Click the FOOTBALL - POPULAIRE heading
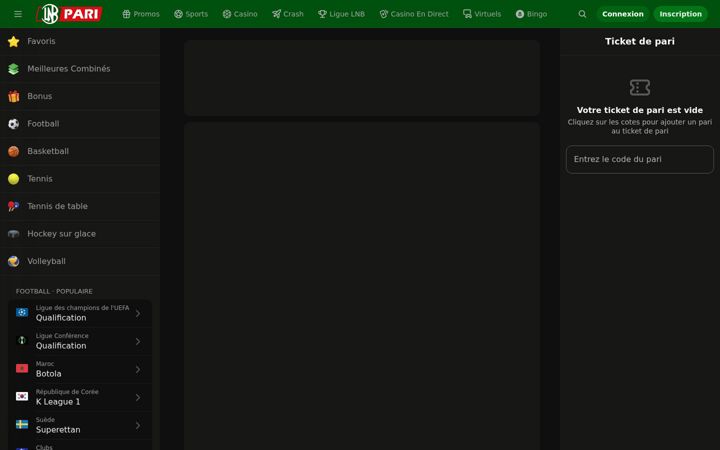The width and height of the screenshot is (720, 450). (54, 291)
